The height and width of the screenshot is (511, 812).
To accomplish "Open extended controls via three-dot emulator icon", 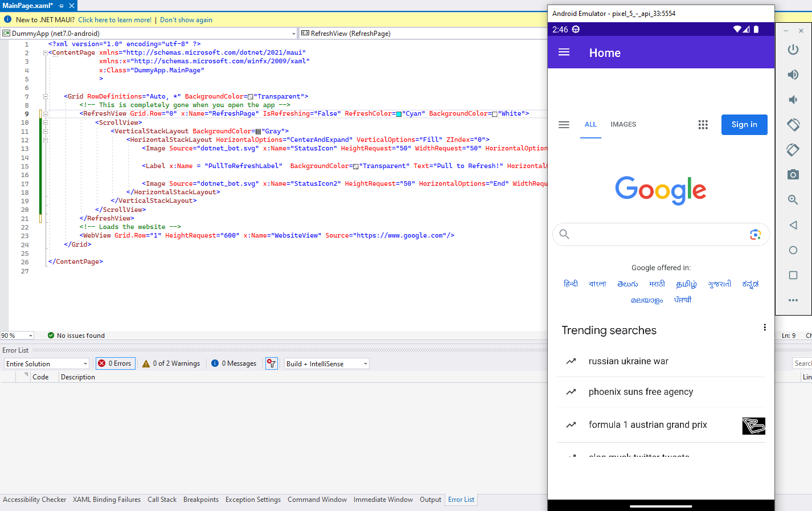I will tap(793, 300).
